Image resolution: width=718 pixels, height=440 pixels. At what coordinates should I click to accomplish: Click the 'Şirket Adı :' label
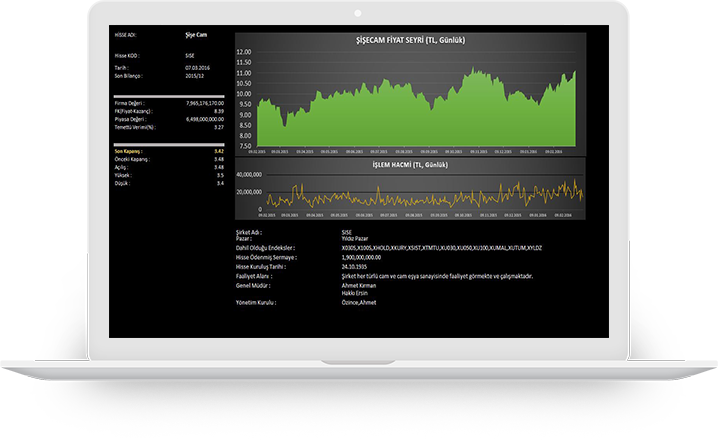[249, 233]
